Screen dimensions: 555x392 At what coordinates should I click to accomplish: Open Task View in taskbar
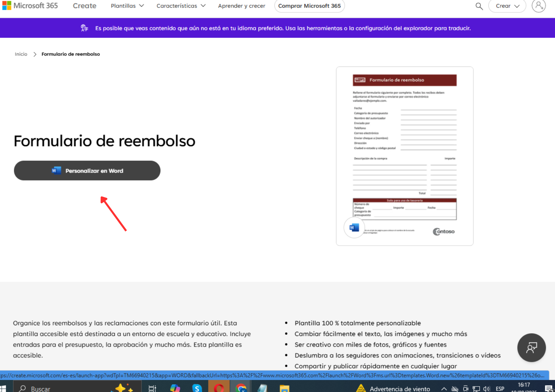[x=152, y=388]
